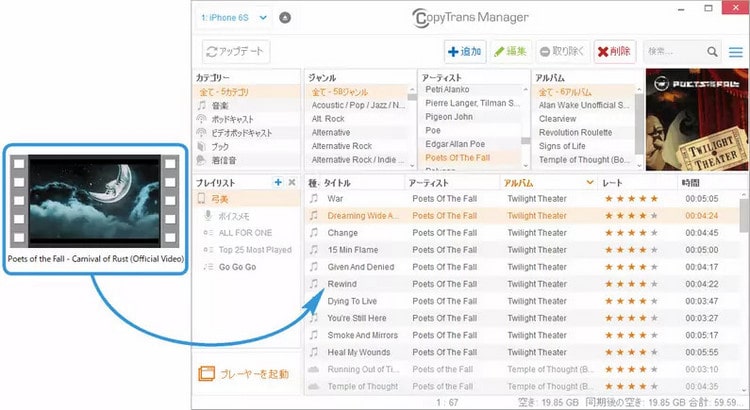
Task: Select 全て - 6アルバム album row
Action: [584, 92]
